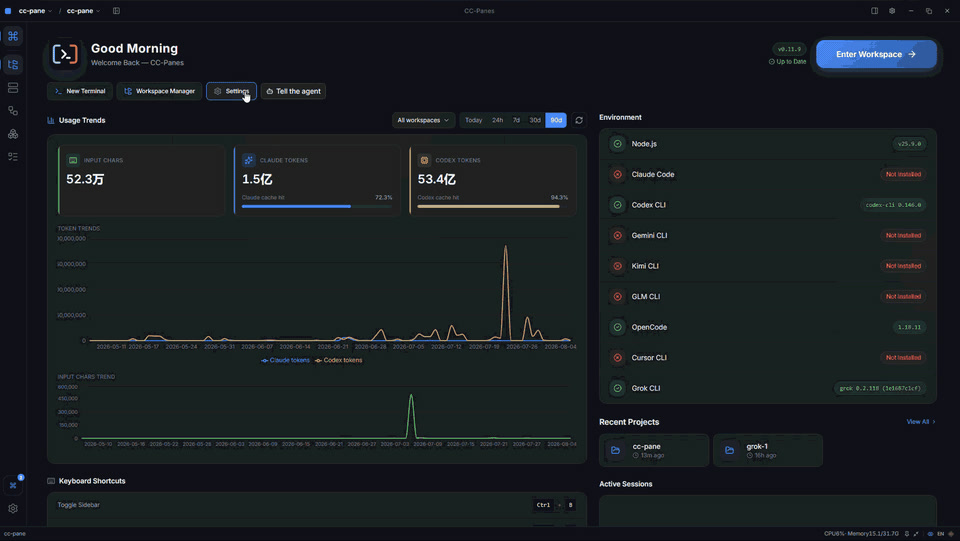Screen dimensions: 960x541
Task: Open the first cc-pane breadcrumb dropdown
Action: tap(35, 11)
